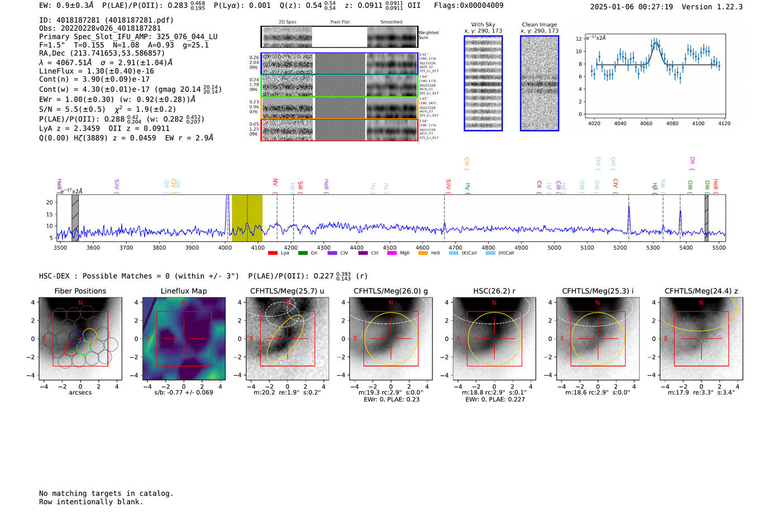Click the magenta OII label at upper right
Screen dimensions: 782x532
click(x=693, y=164)
